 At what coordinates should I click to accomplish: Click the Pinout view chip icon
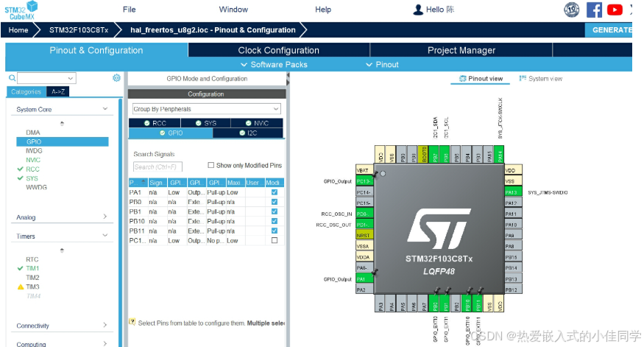click(x=462, y=79)
